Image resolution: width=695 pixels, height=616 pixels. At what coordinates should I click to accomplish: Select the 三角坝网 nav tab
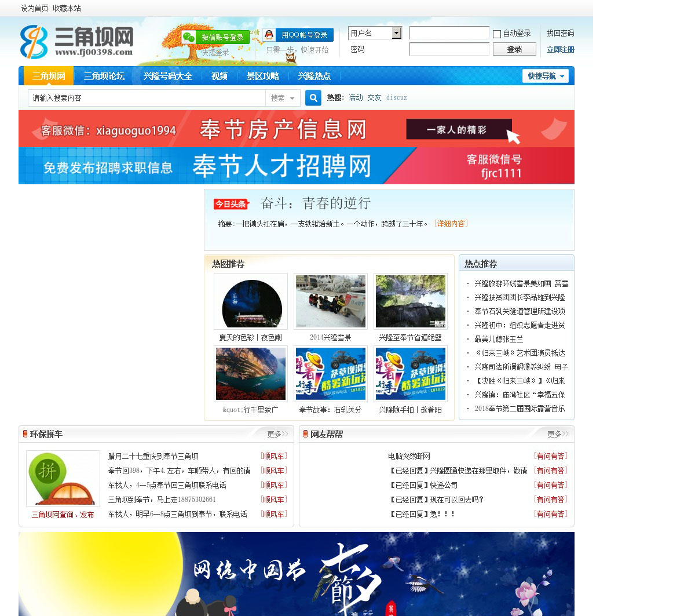[49, 76]
